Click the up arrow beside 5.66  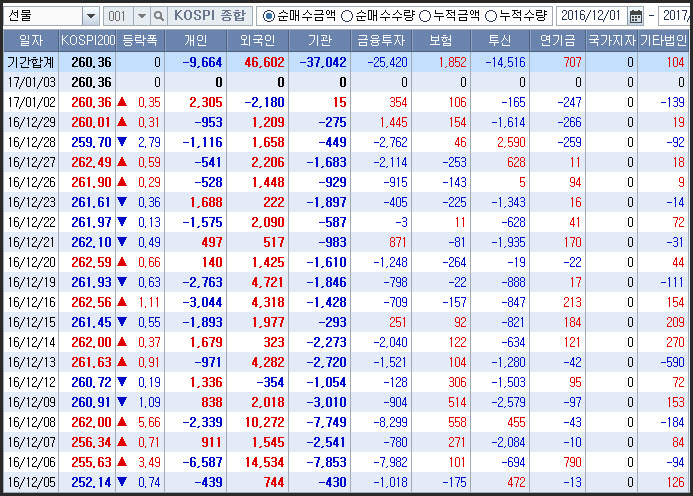(x=122, y=422)
